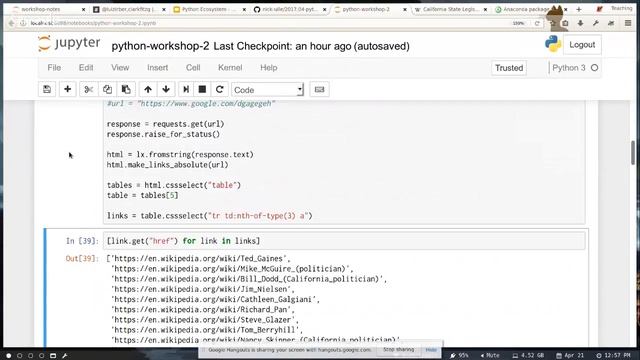Click the tables[5] code line
This screenshot has width=640, height=360.
(x=142, y=195)
